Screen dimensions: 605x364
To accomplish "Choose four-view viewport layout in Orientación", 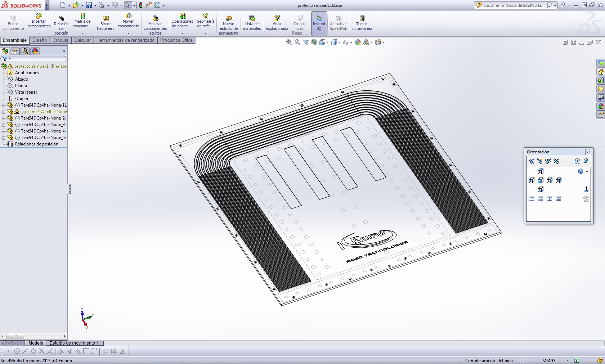I will (x=559, y=199).
